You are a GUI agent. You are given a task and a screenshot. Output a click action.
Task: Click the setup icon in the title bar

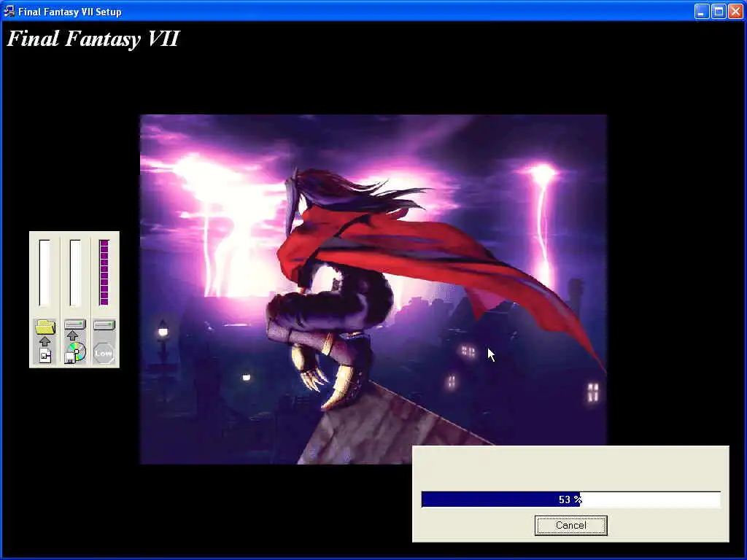pos(9,11)
